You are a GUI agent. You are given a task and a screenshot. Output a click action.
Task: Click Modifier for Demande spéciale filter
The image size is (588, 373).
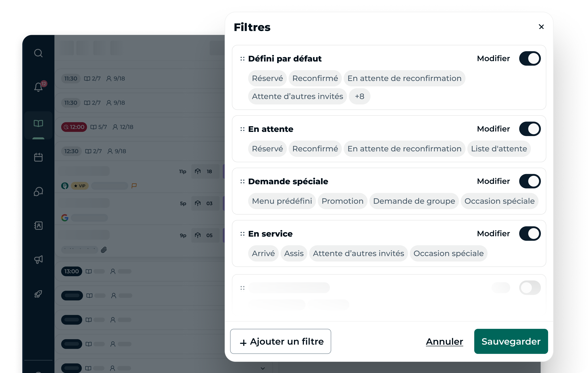pyautogui.click(x=493, y=181)
